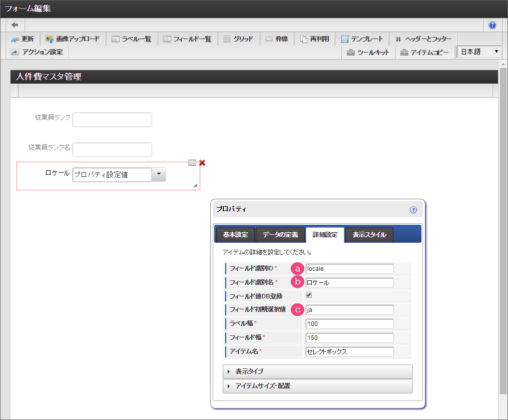Image resolution: width=508 pixels, height=420 pixels.
Task: Open the ロケール select box dropdown arrow
Action: click(x=158, y=174)
